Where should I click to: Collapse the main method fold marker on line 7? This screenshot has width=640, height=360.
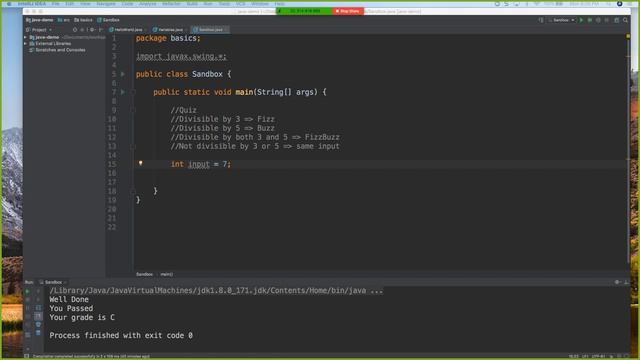[133, 92]
